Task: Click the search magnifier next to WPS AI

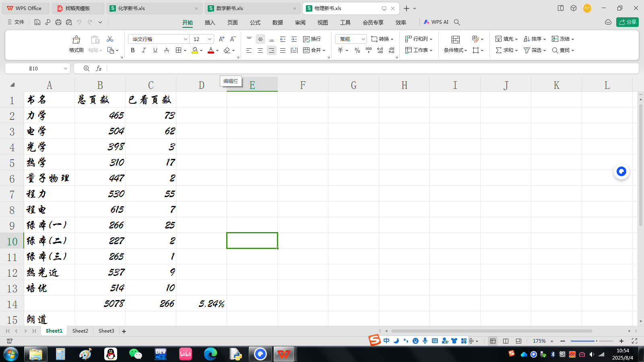Action: point(457,22)
